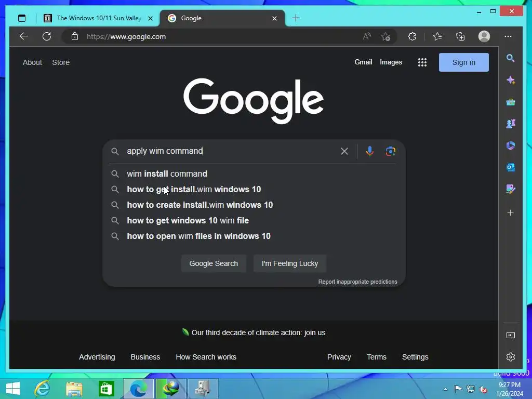
Task: Click Report inappropriate predictions
Action: (357, 282)
